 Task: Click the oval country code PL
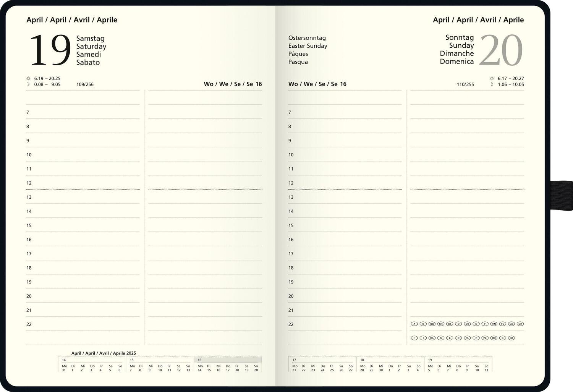point(485,338)
